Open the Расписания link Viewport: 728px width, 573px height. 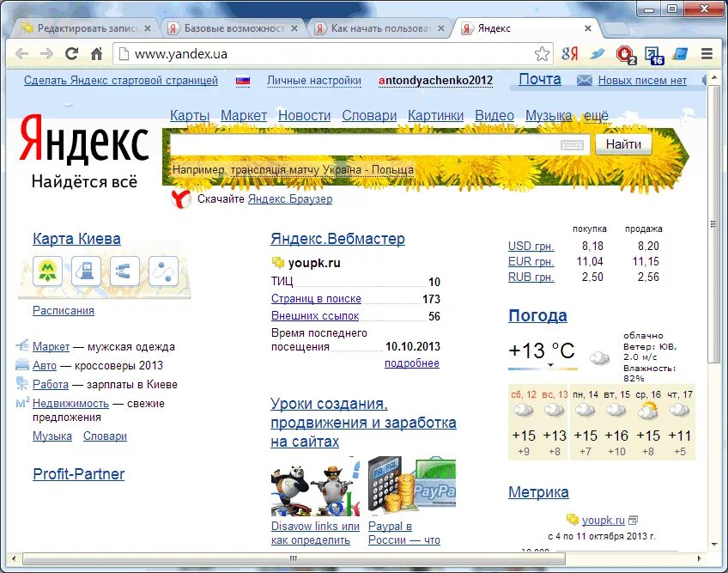(x=64, y=310)
